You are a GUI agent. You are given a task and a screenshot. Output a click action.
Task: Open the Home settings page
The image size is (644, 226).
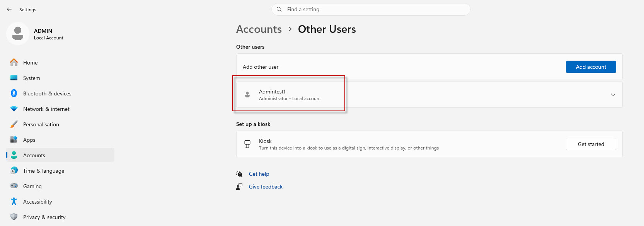pos(60,62)
